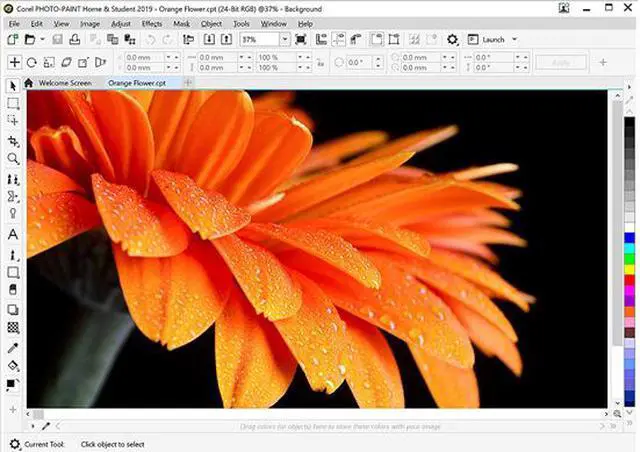The image size is (640, 452).
Task: Pick the blue palette swatch
Action: pos(629,238)
